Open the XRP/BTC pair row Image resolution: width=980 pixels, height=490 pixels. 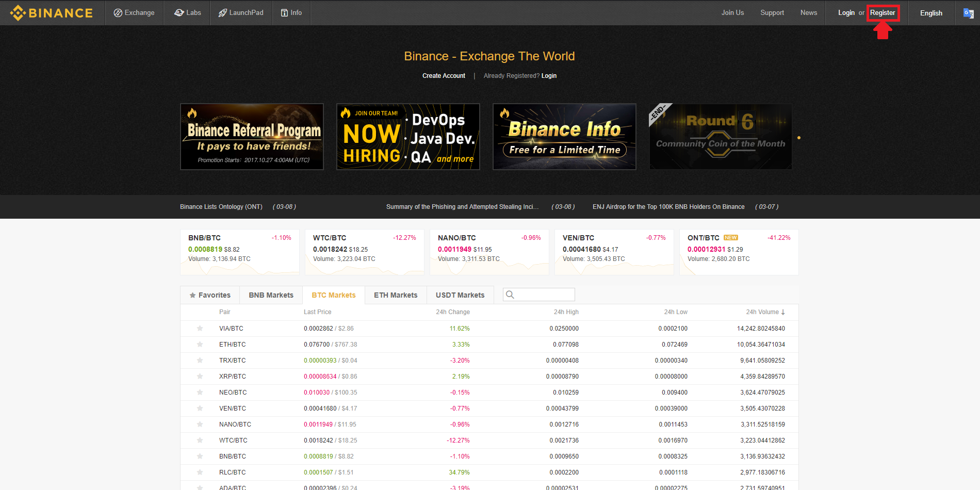489,377
